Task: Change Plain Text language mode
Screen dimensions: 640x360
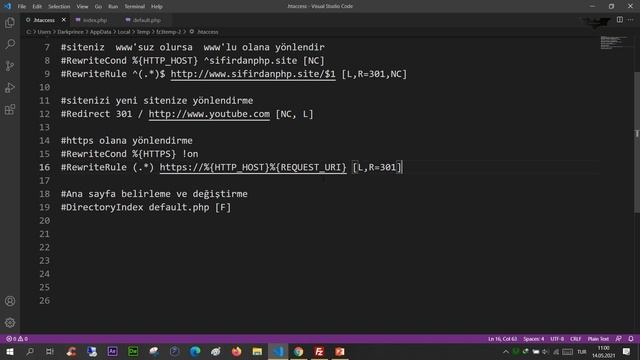Action: click(x=598, y=339)
